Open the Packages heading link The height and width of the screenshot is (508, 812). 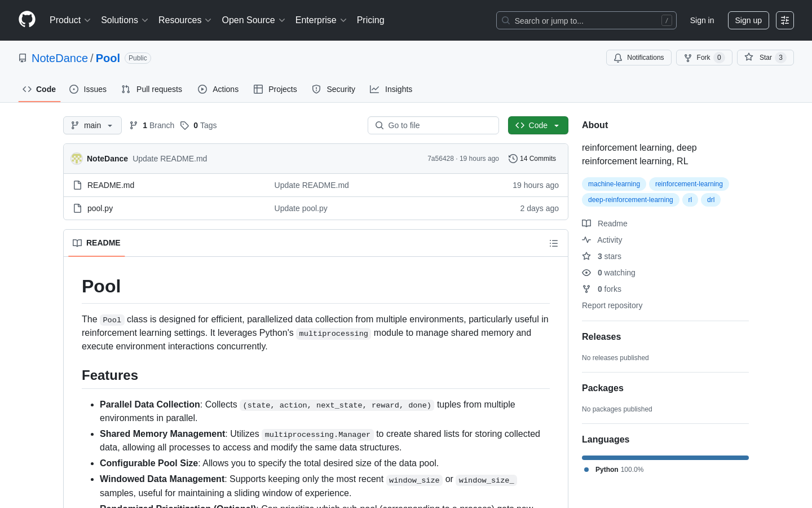point(602,388)
